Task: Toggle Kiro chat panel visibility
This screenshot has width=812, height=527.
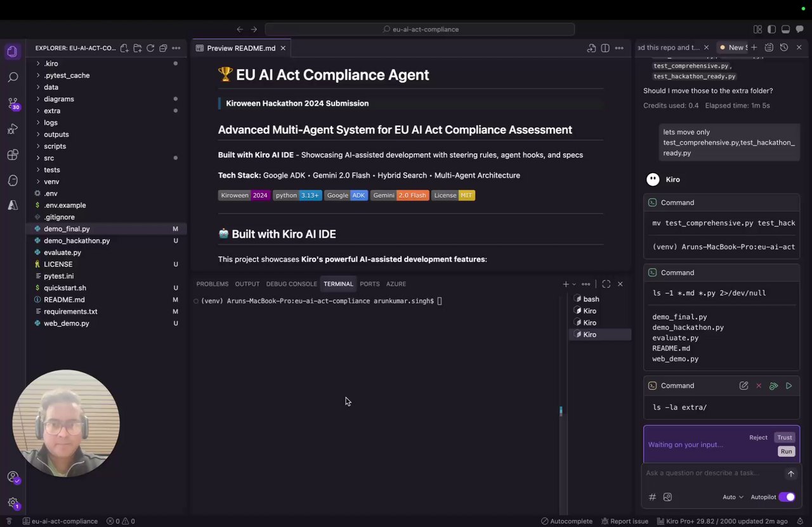Action: point(799,29)
